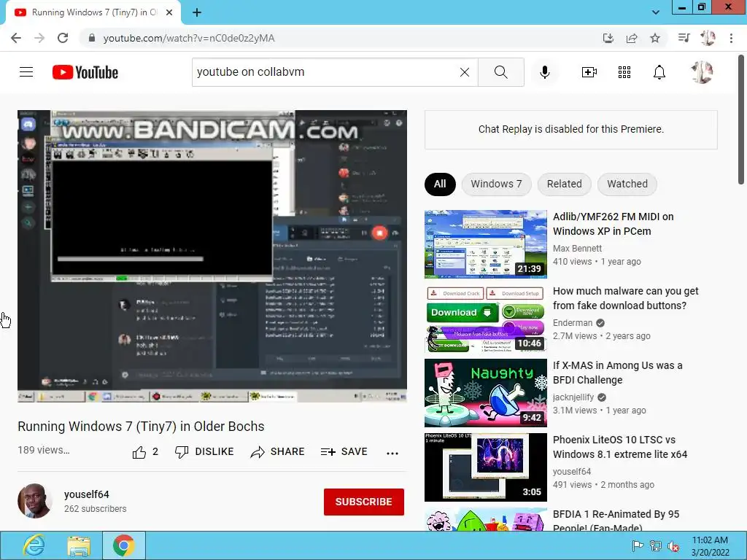The image size is (747, 560).
Task: Open Chrome profile avatar in toolbar
Action: point(708,38)
